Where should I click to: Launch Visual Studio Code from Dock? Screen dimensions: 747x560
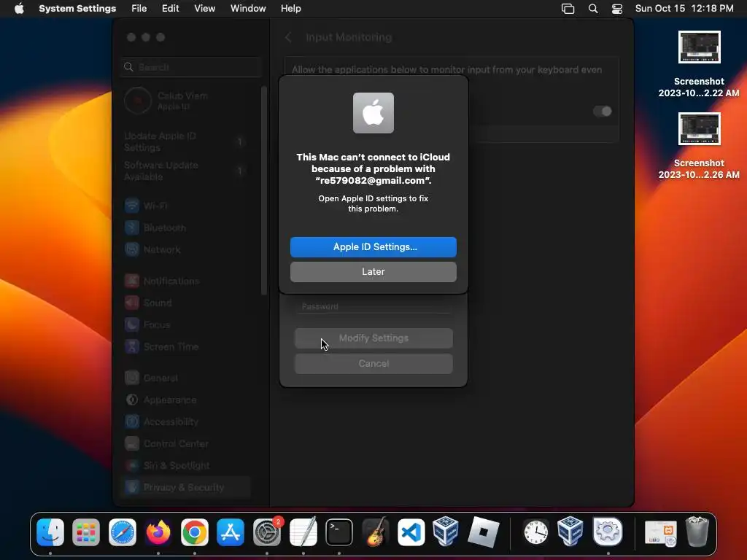(411, 532)
